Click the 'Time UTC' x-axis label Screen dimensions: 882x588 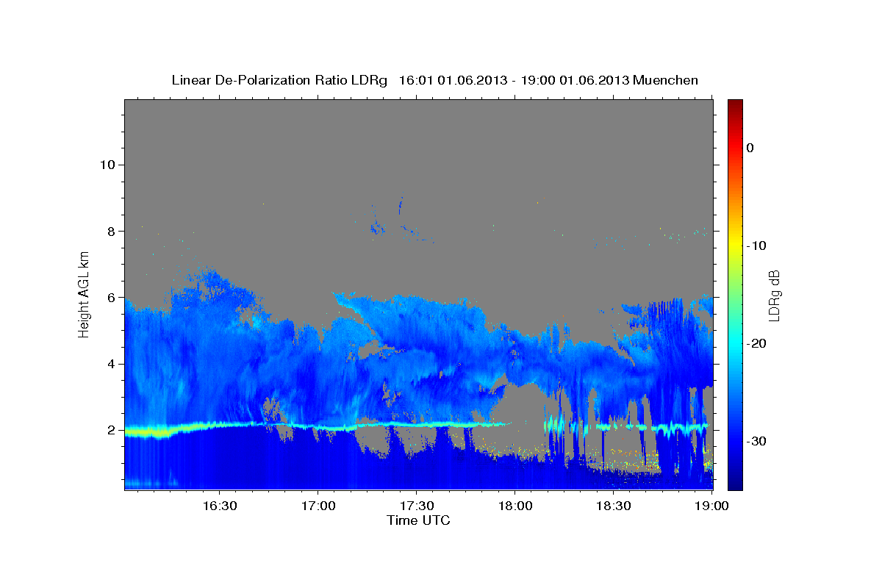point(418,520)
